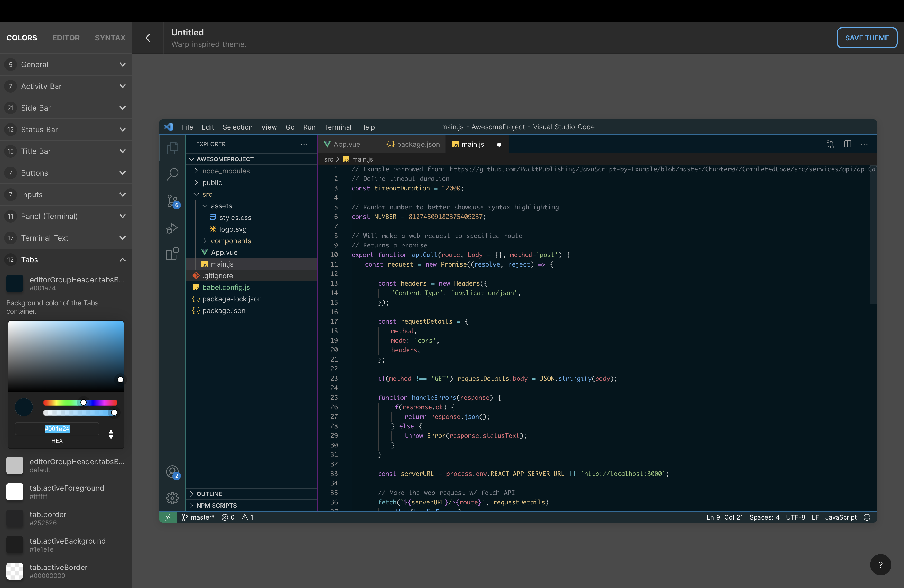Click the Accounts icon in activity bar
904x588 pixels.
[172, 472]
